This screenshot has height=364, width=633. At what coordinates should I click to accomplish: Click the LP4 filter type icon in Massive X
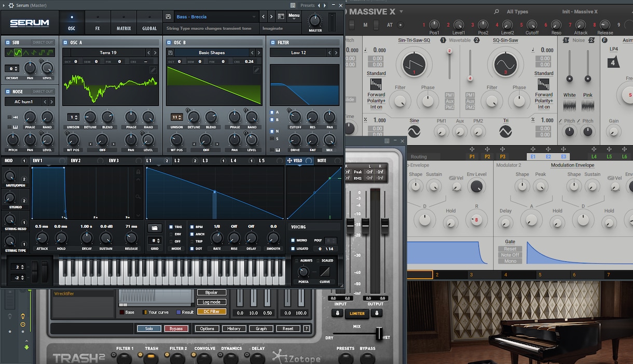[x=614, y=62]
